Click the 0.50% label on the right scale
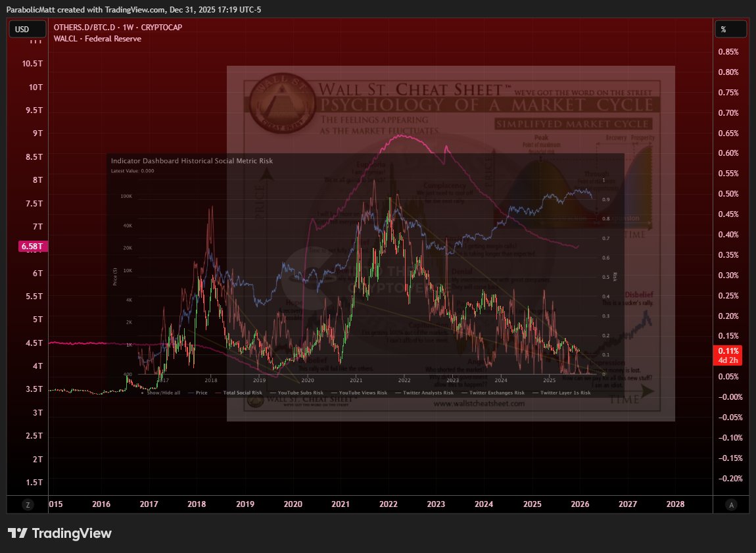 coord(728,194)
